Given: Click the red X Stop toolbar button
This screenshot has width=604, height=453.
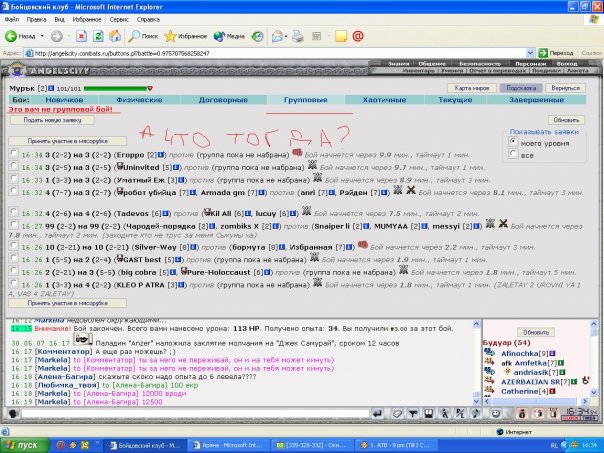Looking at the screenshot, I should [x=81, y=36].
